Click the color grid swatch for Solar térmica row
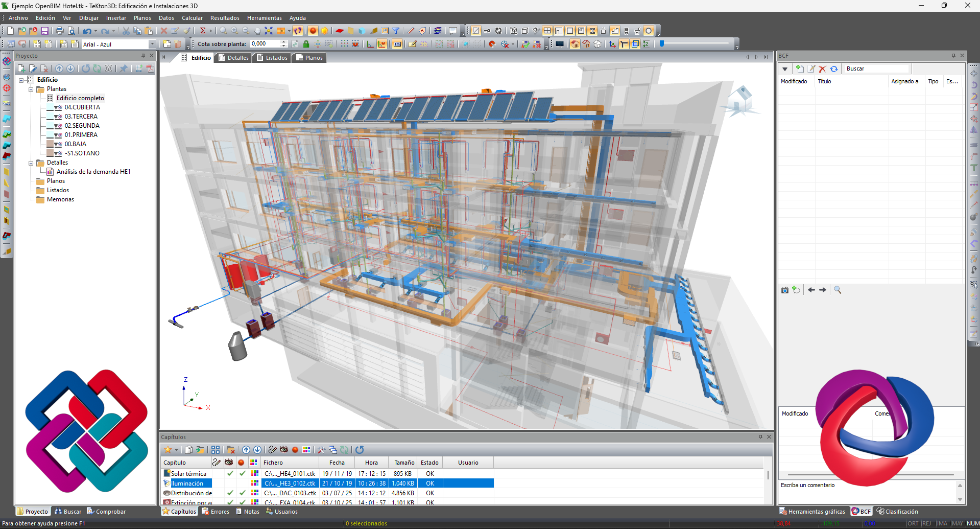 click(x=254, y=473)
